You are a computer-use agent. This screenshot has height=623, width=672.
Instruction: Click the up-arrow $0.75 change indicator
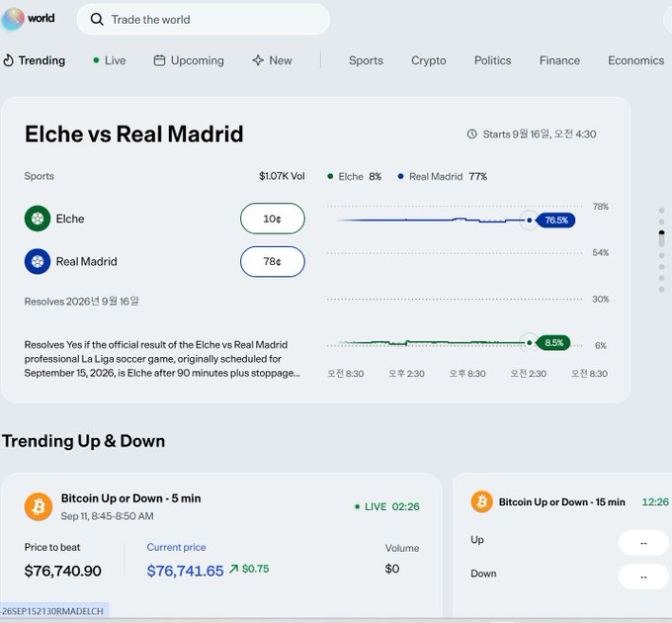pyautogui.click(x=249, y=569)
